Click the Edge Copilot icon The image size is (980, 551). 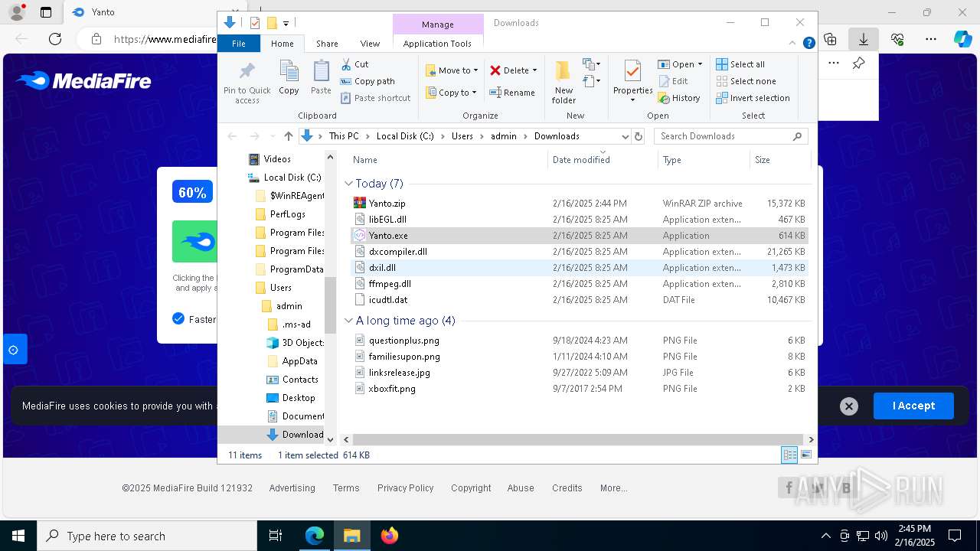coord(962,38)
